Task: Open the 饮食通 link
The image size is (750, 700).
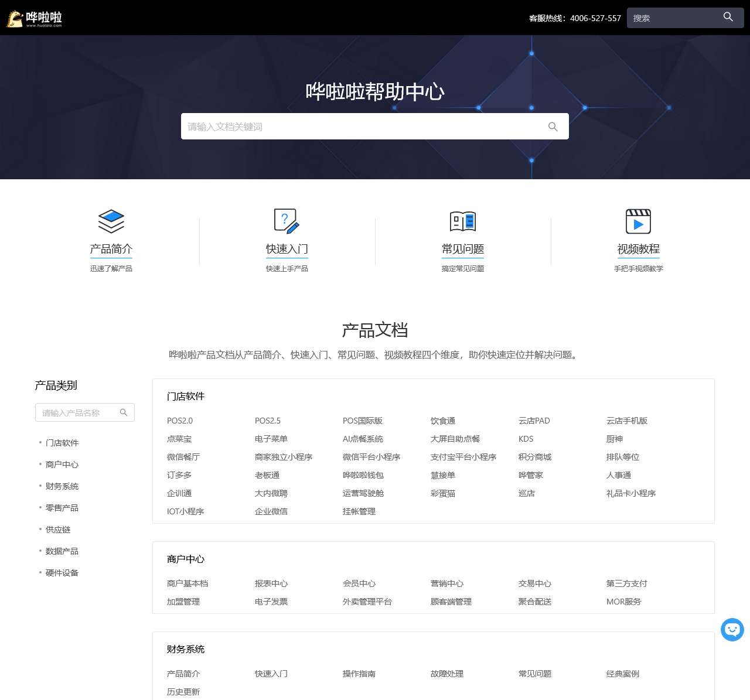Action: tap(443, 421)
